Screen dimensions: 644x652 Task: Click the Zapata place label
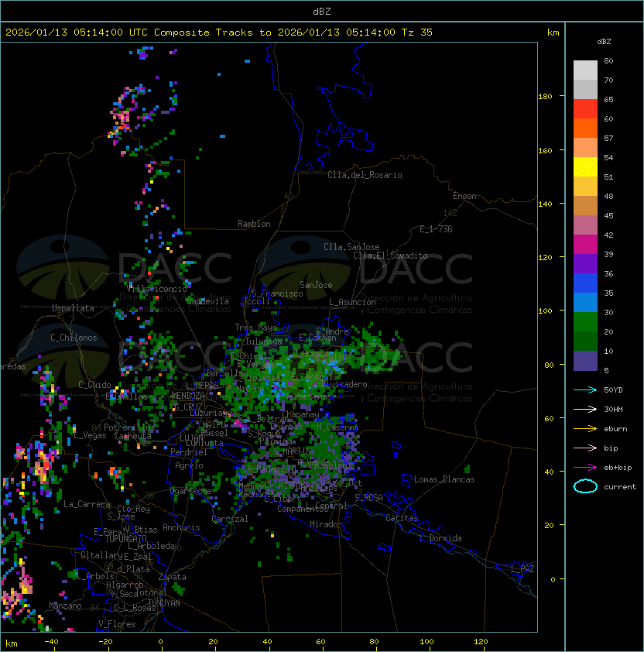pos(172,577)
